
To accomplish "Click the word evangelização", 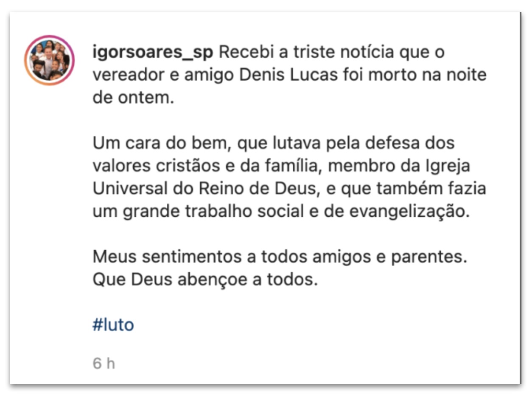I will [x=410, y=211].
